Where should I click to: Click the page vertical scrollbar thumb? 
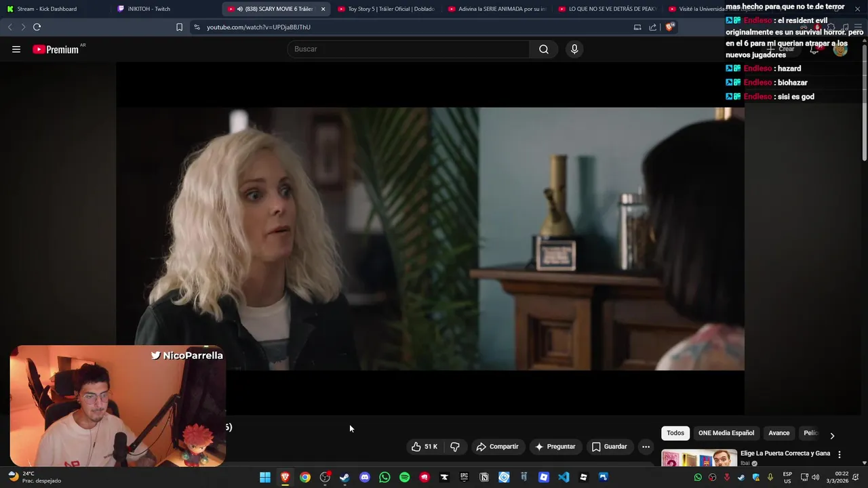click(865, 102)
